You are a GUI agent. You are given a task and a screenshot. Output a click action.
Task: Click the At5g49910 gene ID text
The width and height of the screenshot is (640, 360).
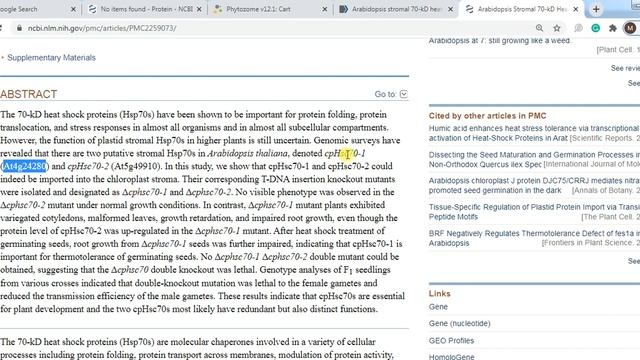pos(136,166)
